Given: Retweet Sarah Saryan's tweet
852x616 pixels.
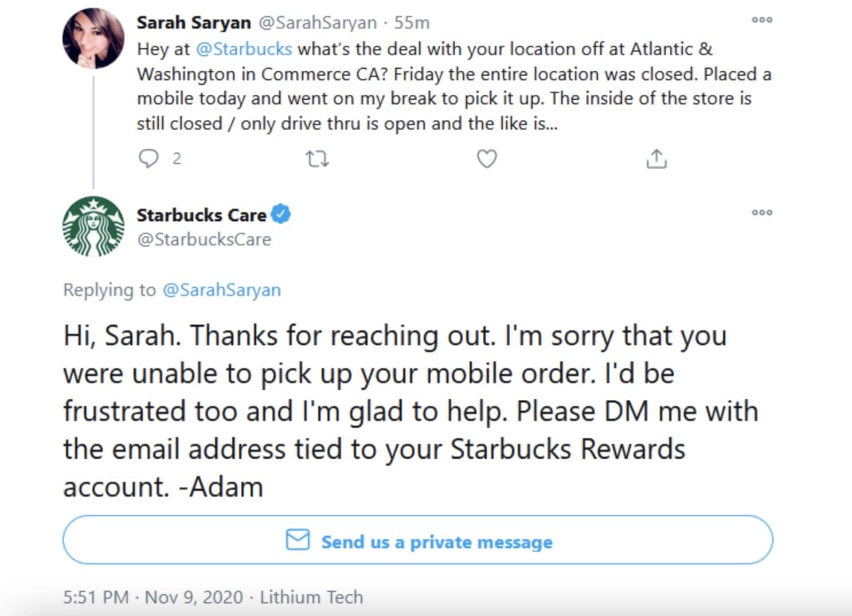Looking at the screenshot, I should 317,159.
